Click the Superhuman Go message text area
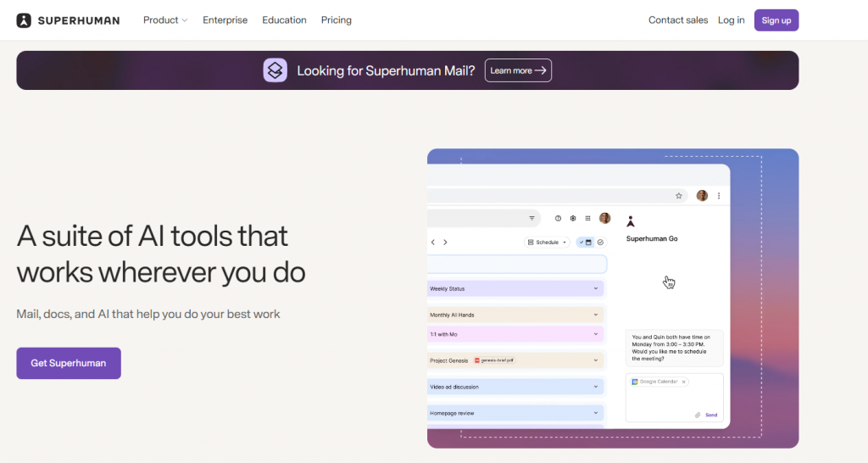 [x=675, y=398]
